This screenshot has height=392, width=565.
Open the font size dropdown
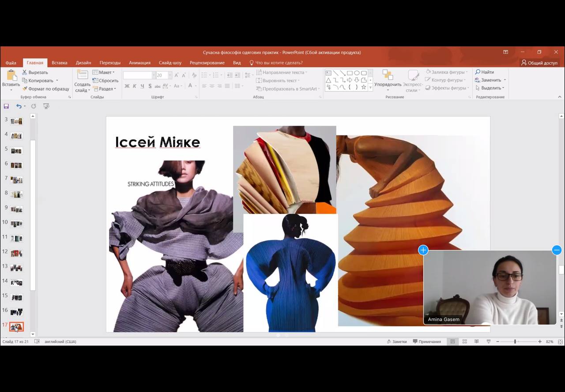tap(170, 75)
